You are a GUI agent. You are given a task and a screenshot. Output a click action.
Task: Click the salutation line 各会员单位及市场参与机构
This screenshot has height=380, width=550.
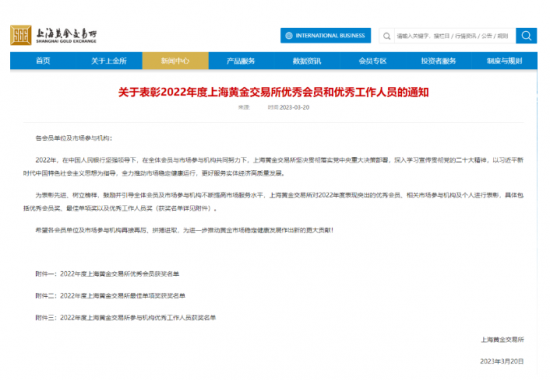pos(74,138)
